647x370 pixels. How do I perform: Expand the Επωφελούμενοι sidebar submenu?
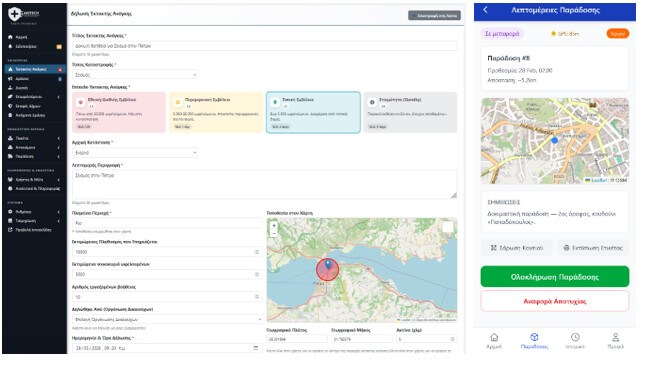34,97
